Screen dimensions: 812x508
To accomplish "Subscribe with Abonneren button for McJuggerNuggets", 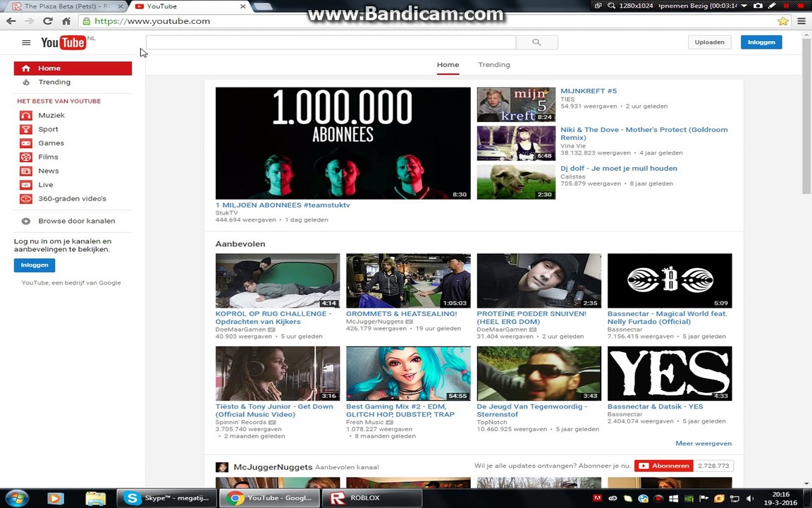I will tap(664, 466).
